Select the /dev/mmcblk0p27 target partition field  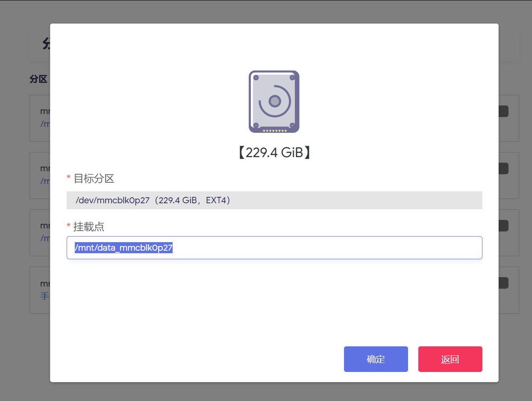[x=274, y=200]
